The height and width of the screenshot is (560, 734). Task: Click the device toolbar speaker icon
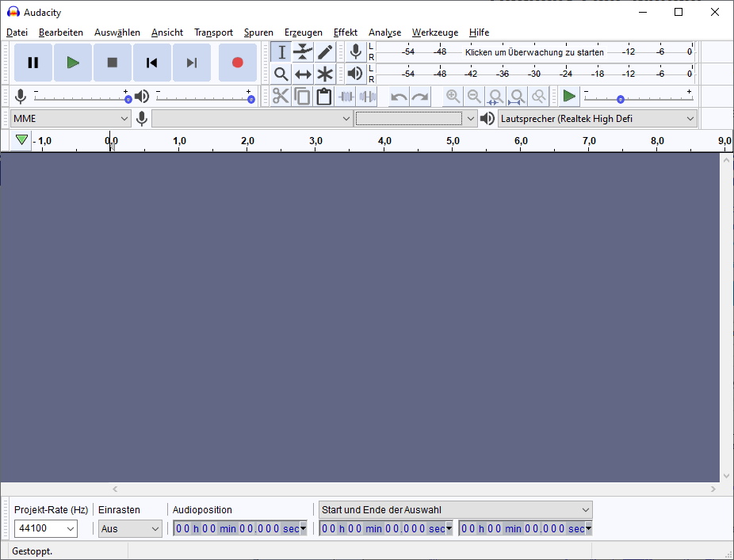pyautogui.click(x=487, y=119)
